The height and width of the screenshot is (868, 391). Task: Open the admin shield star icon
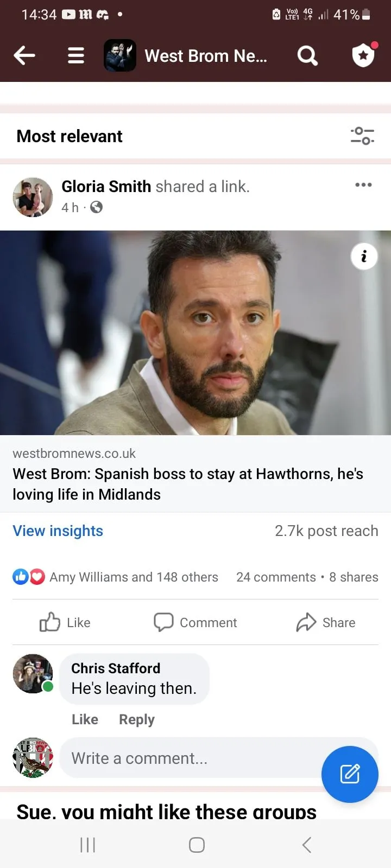click(x=363, y=55)
